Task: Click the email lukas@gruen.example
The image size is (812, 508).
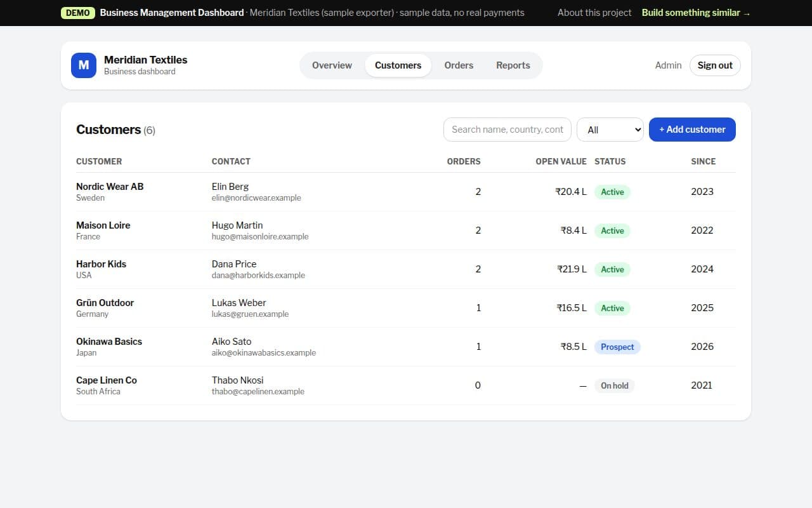Action: click(250, 314)
